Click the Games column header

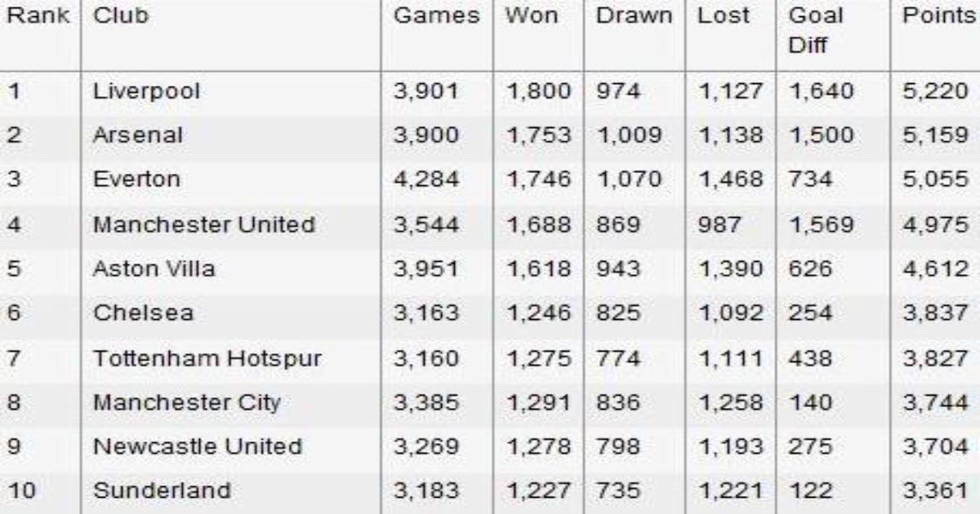437,16
